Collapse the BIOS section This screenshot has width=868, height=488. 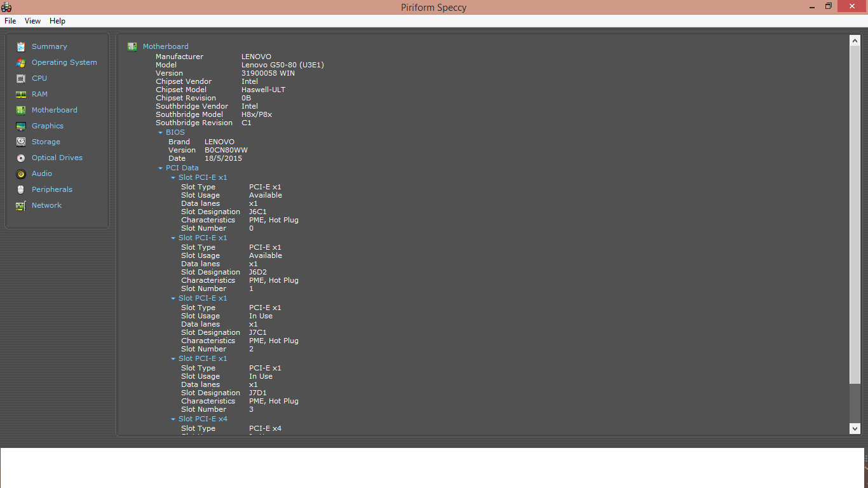(x=161, y=133)
